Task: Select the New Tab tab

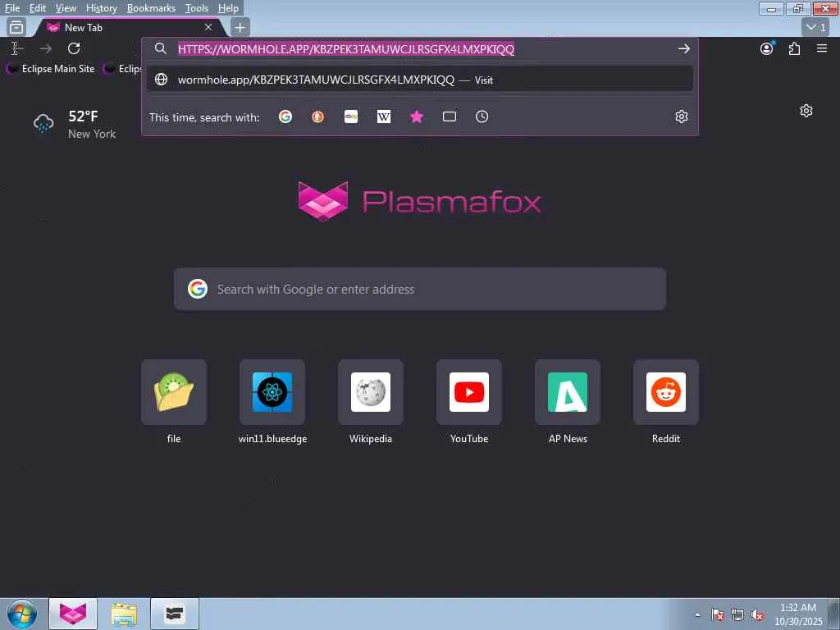Action: tap(129, 27)
